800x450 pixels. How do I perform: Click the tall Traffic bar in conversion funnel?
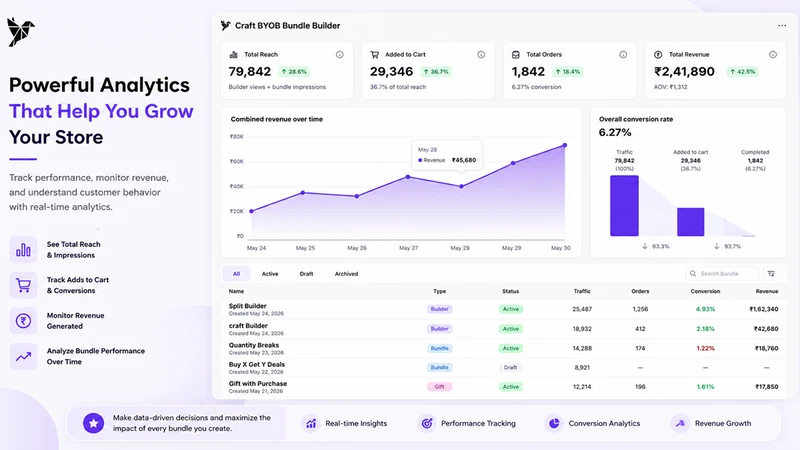point(624,206)
